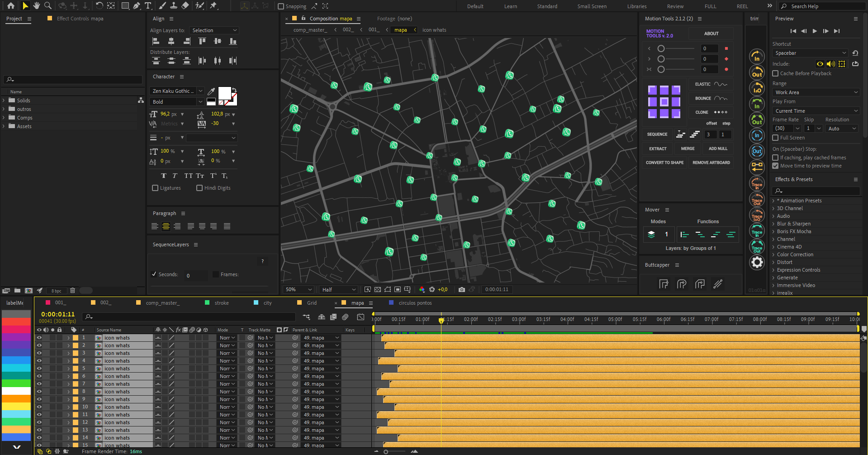Toggle the Snapping checkbox
868x455 pixels.
pyautogui.click(x=281, y=6)
